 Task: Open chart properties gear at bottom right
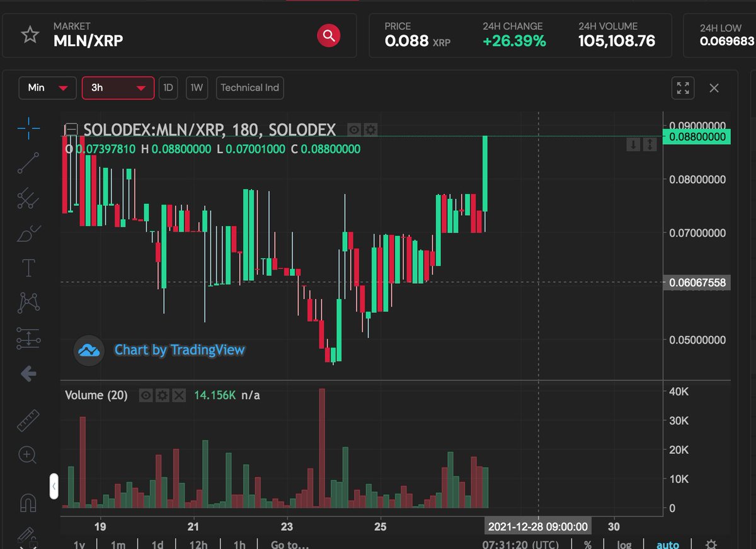tap(711, 545)
